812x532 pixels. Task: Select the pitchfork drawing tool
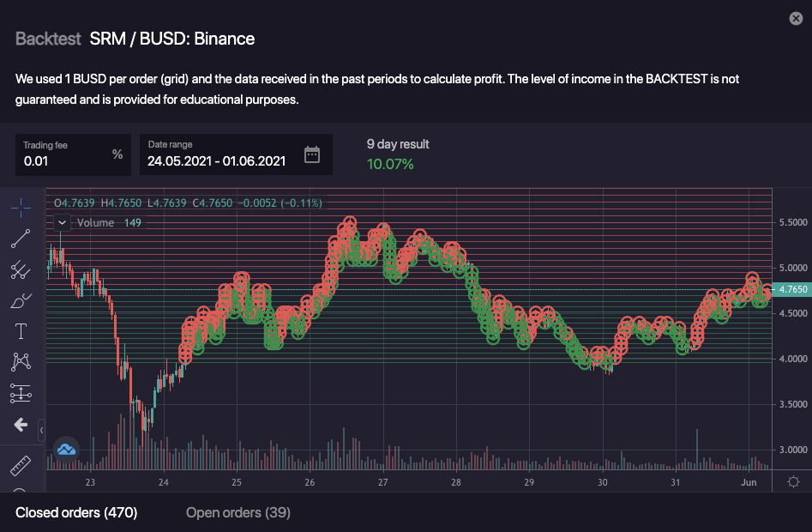21,270
